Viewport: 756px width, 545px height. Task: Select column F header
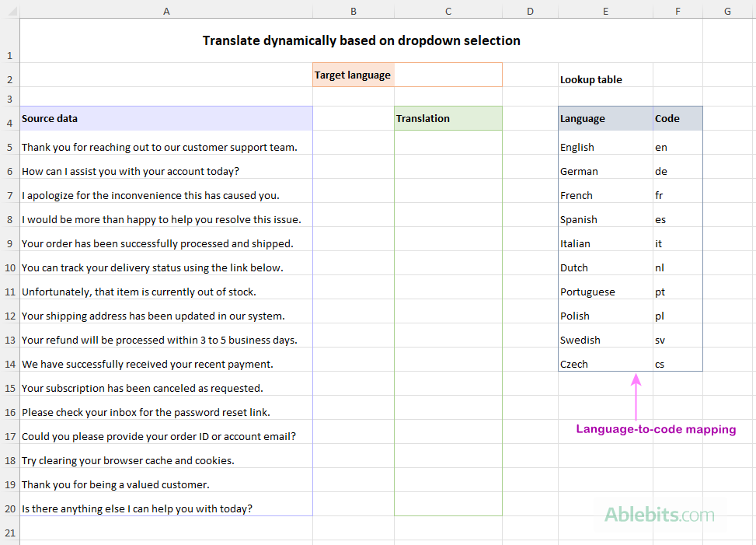(x=678, y=11)
